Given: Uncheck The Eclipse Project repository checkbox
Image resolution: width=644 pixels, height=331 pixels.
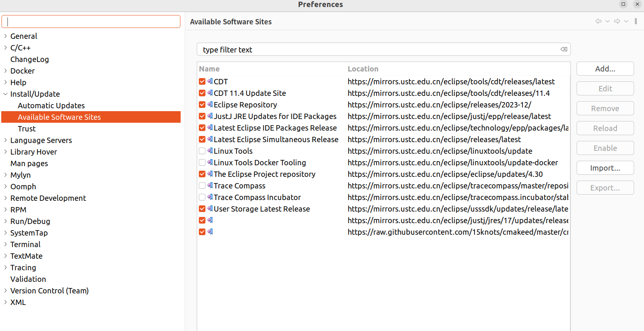Looking at the screenshot, I should (x=202, y=174).
